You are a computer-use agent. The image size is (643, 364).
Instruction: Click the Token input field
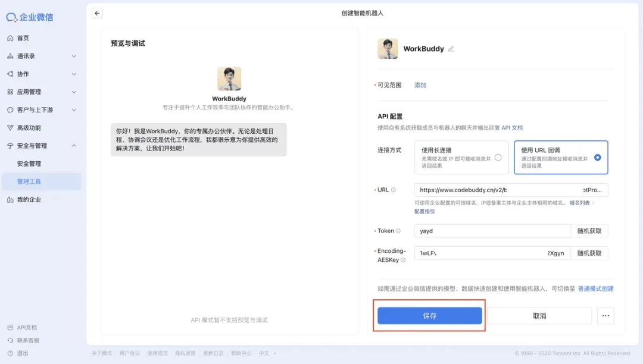coord(492,231)
